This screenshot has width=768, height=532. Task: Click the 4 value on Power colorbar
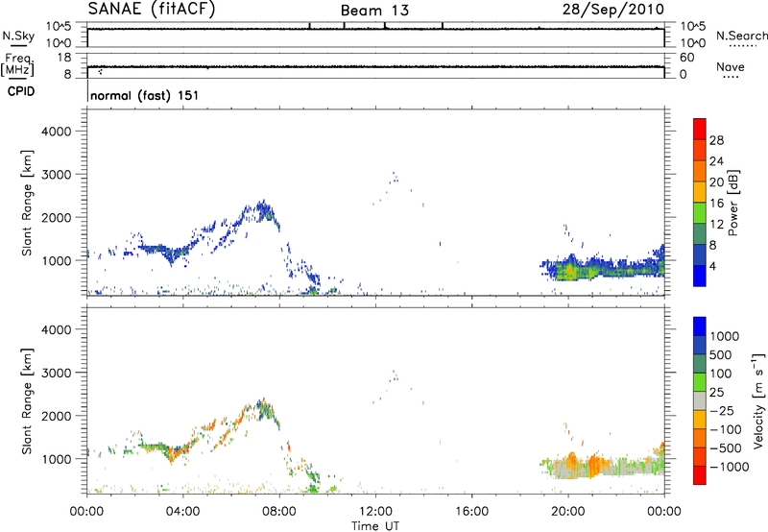713,266
